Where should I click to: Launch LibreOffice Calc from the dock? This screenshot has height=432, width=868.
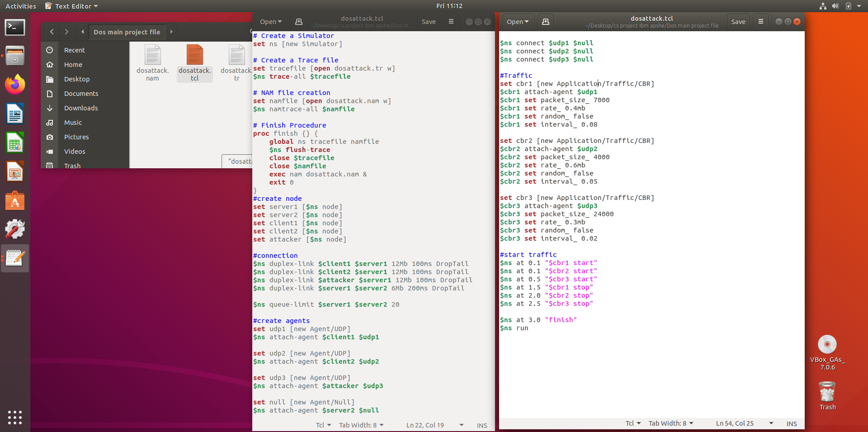15,142
